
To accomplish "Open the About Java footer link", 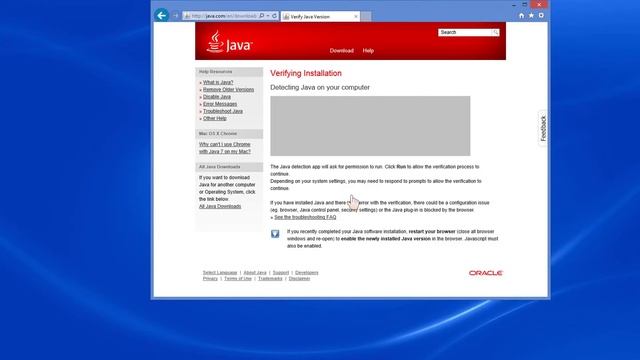I will [255, 273].
